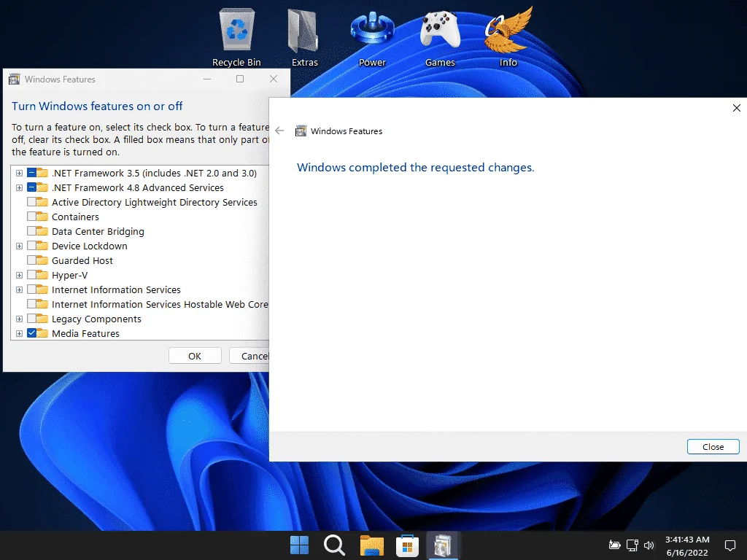This screenshot has height=560, width=747.
Task: Select the Data Center Bridging label
Action: 98,231
